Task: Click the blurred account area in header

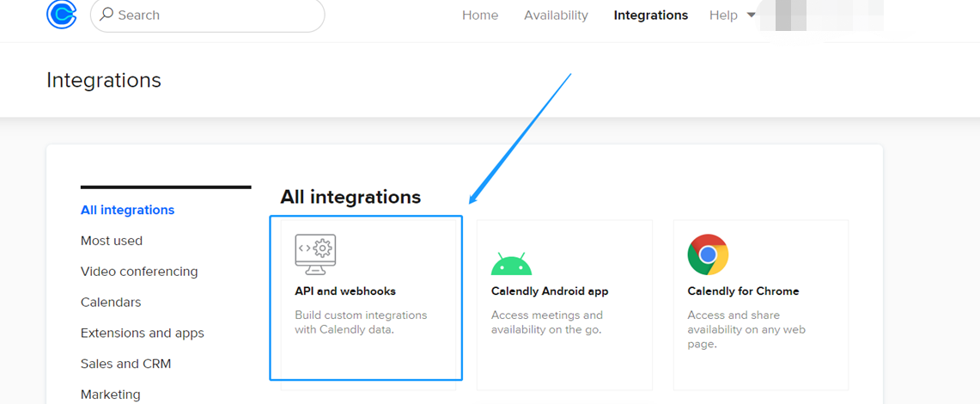Action: click(x=821, y=15)
